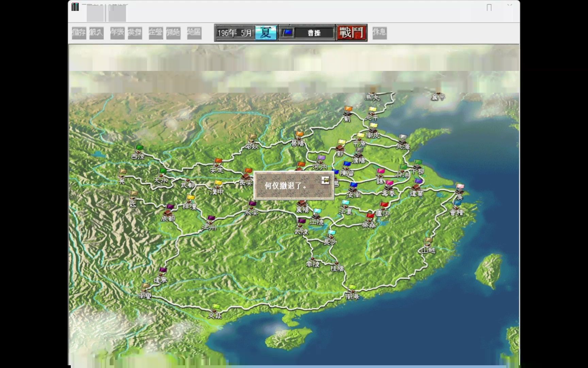Select the 陳留 city with blue flag

coord(347,169)
